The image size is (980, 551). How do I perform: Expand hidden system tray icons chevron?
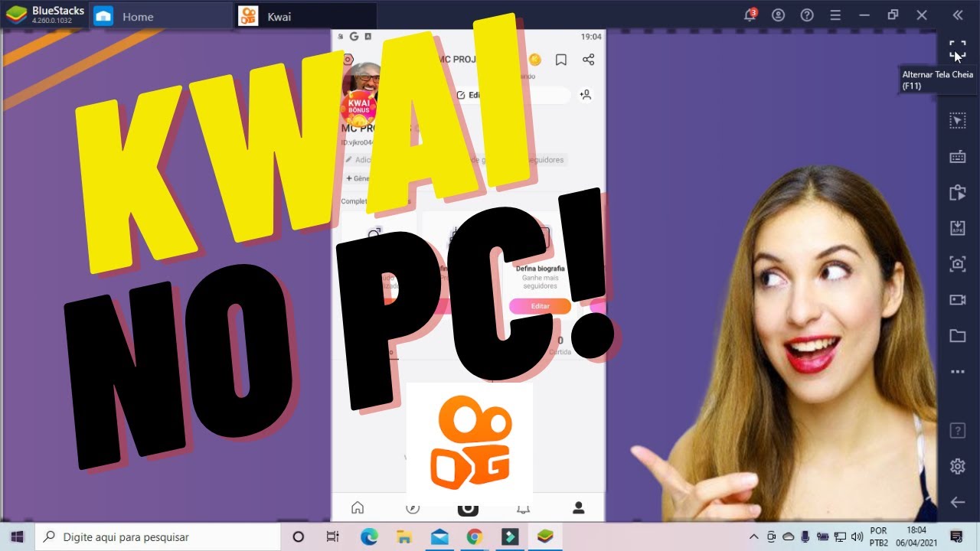754,536
